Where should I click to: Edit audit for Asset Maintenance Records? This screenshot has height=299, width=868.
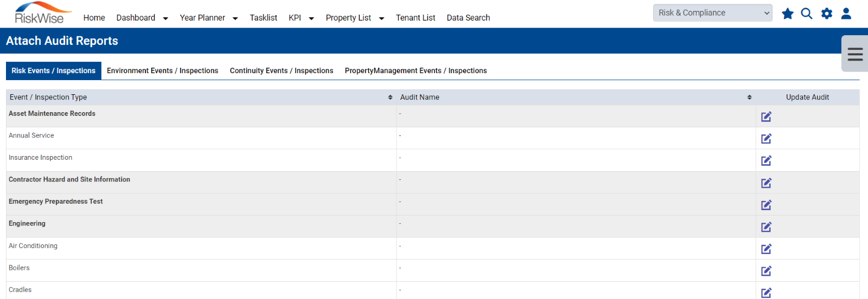pyautogui.click(x=766, y=116)
